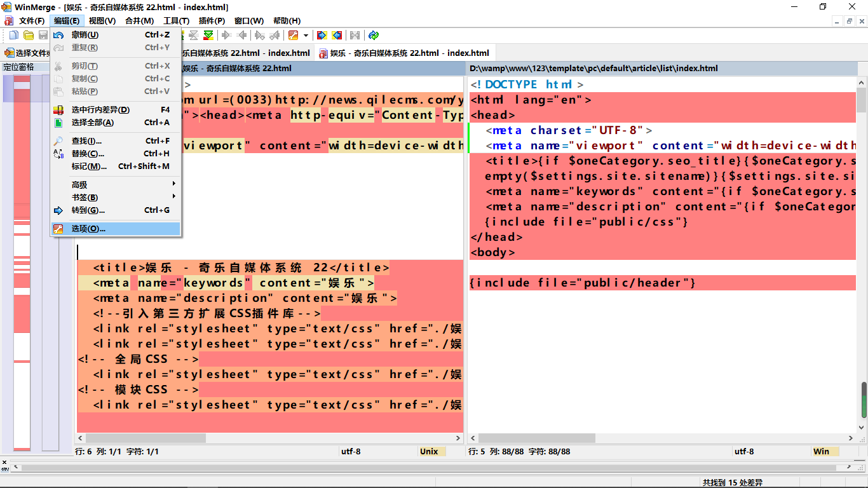868x488 pixels.
Task: Select the Copy Left blue arrow icon
Action: pos(336,35)
